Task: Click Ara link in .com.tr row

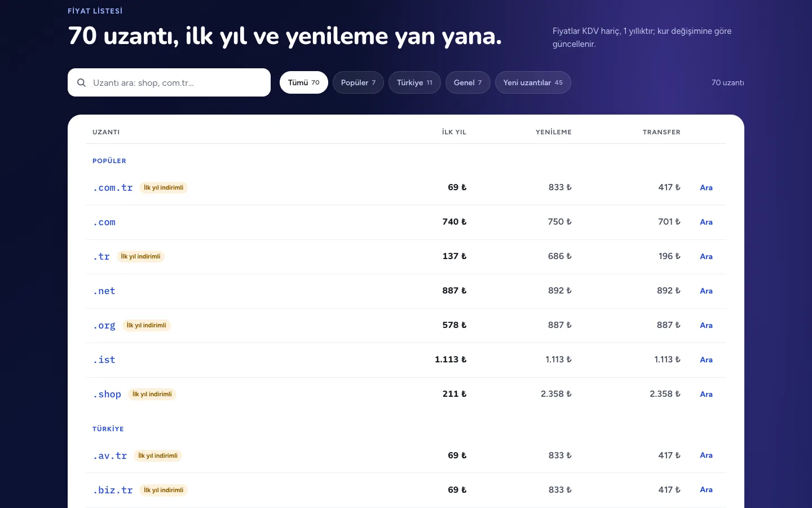Action: 706,187
